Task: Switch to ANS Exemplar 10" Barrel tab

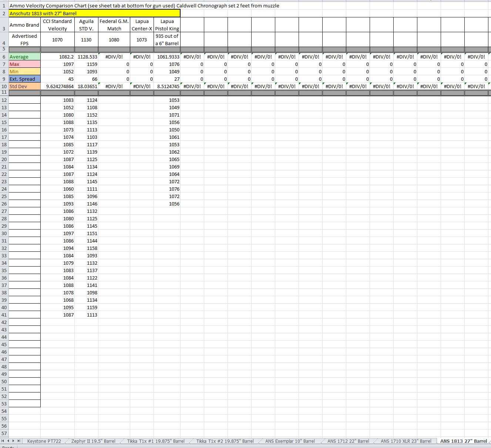Action: (x=290, y=441)
